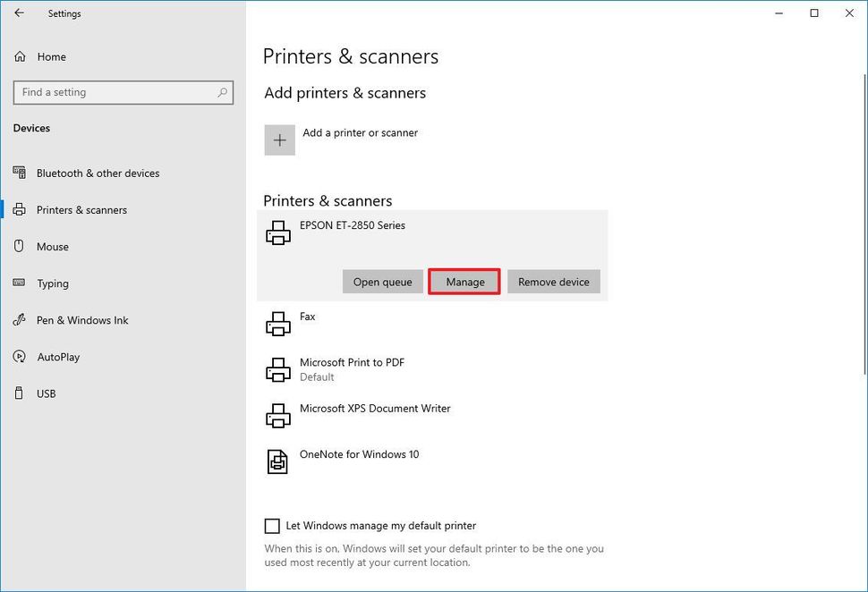Screen dimensions: 868x592
Task: Click the Home house icon
Action: (x=20, y=56)
